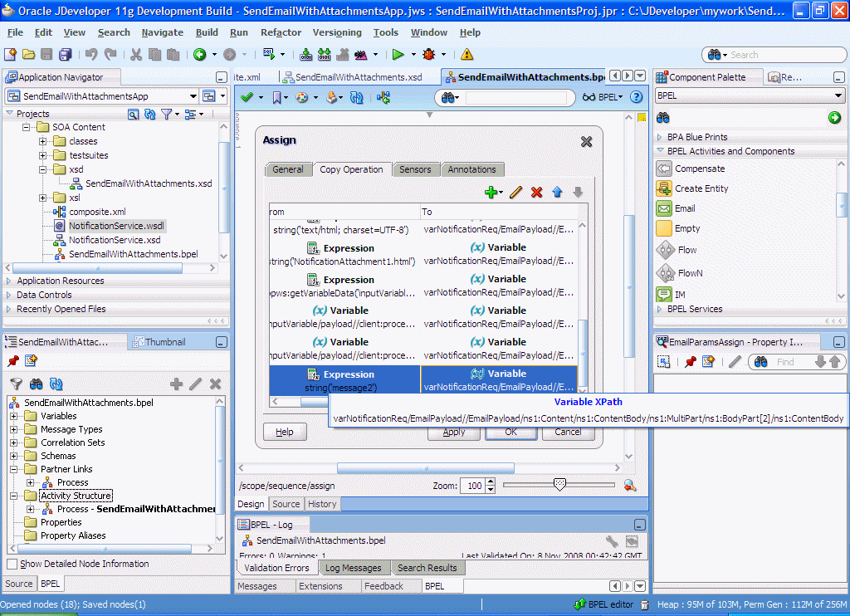Click the New file icon in main toolbar
The height and width of the screenshot is (616, 850).
coord(10,54)
